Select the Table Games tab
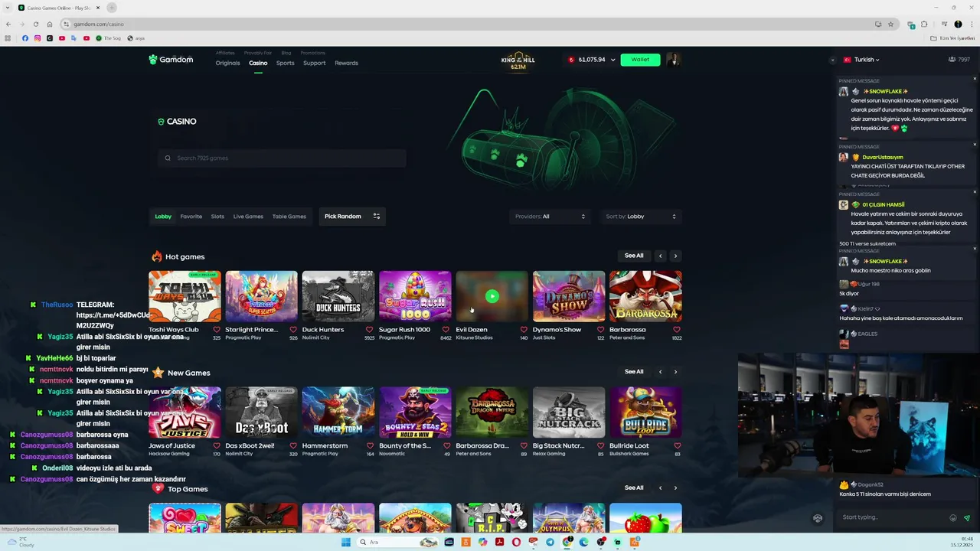This screenshot has width=980, height=551. click(289, 217)
